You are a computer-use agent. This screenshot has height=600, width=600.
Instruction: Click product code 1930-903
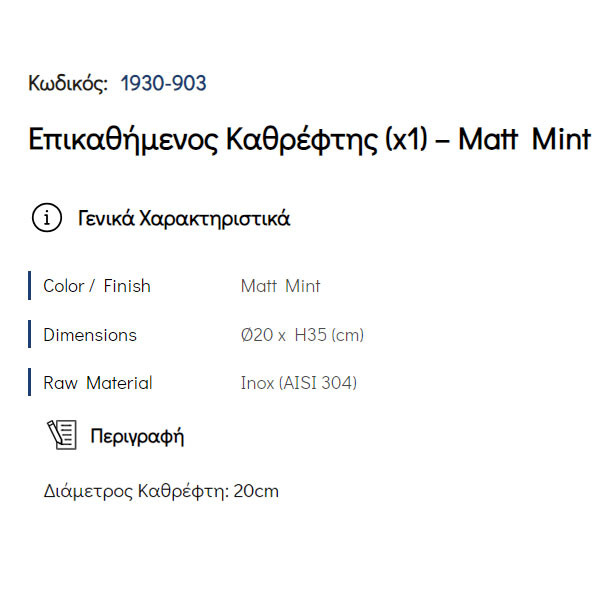(x=163, y=83)
